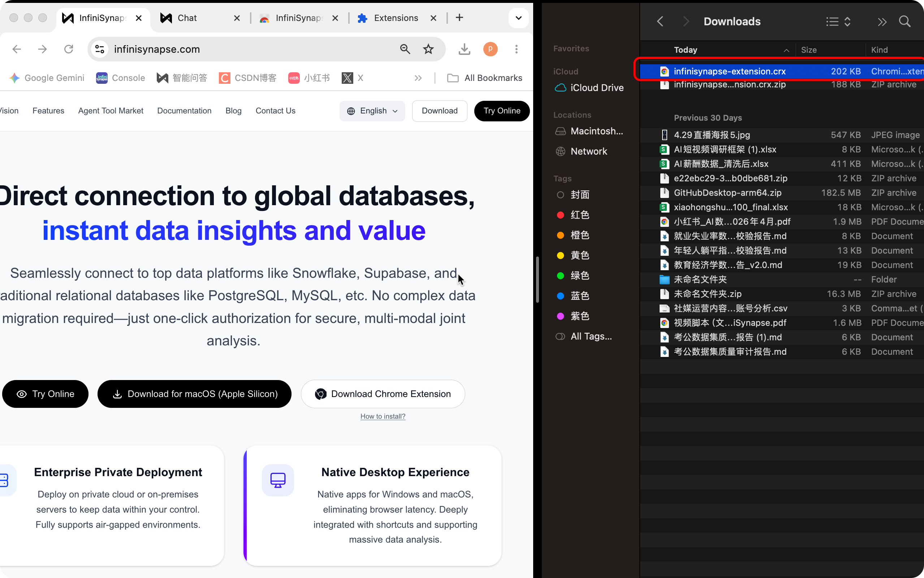Open a new Chrome tab
Screen dimensions: 924x578
[x=459, y=18]
